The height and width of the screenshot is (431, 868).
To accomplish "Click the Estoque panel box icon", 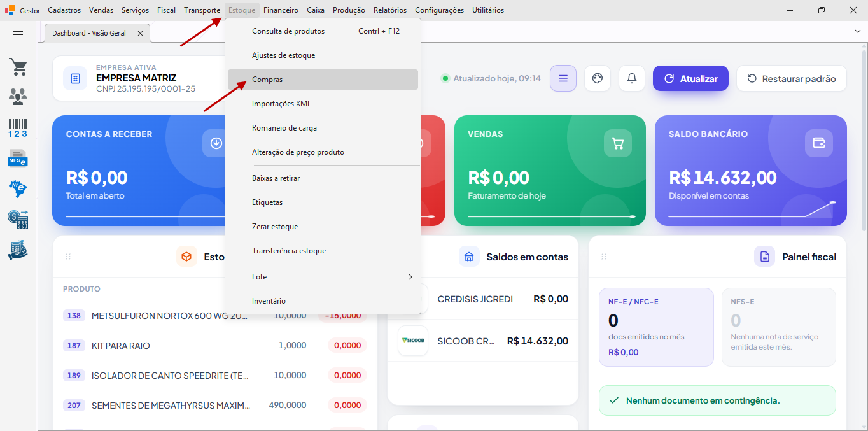I will [186, 257].
